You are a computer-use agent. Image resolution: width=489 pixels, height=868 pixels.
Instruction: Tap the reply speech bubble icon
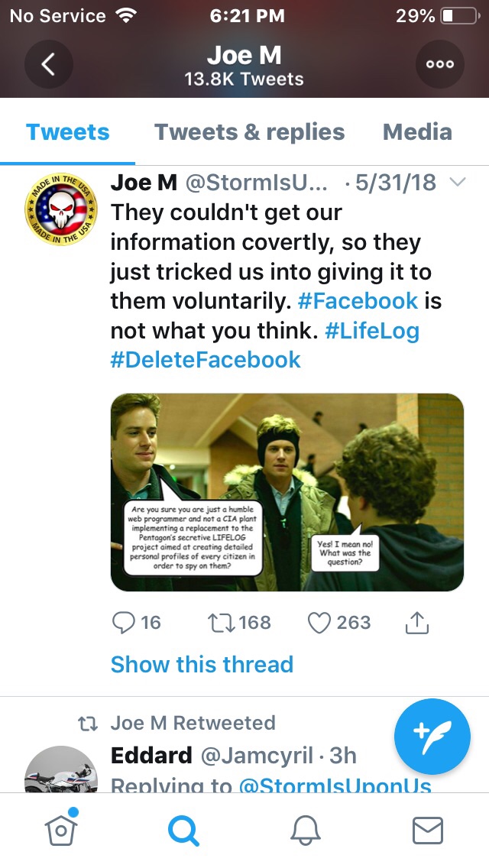[x=124, y=623]
